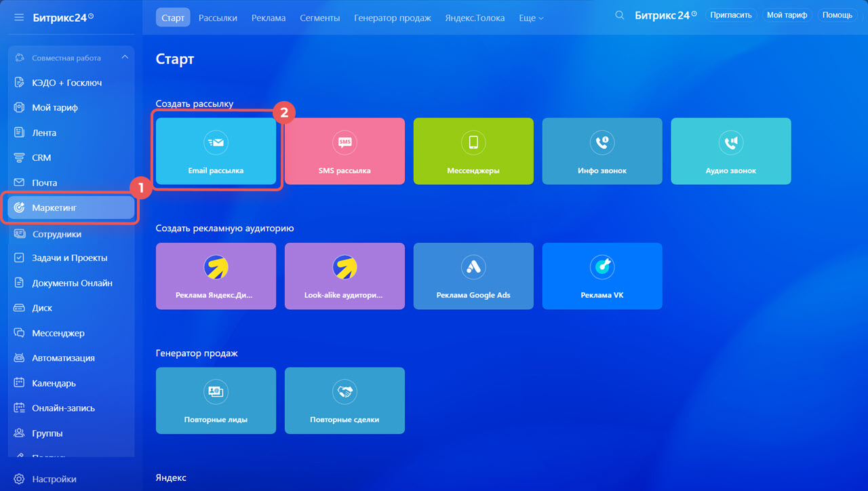Click the Пригласить button
The width and height of the screenshot is (868, 491).
(731, 15)
